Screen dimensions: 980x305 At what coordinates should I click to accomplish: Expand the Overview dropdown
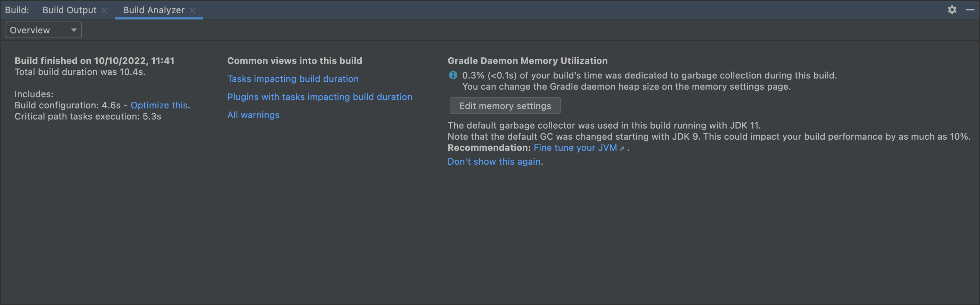point(43,30)
